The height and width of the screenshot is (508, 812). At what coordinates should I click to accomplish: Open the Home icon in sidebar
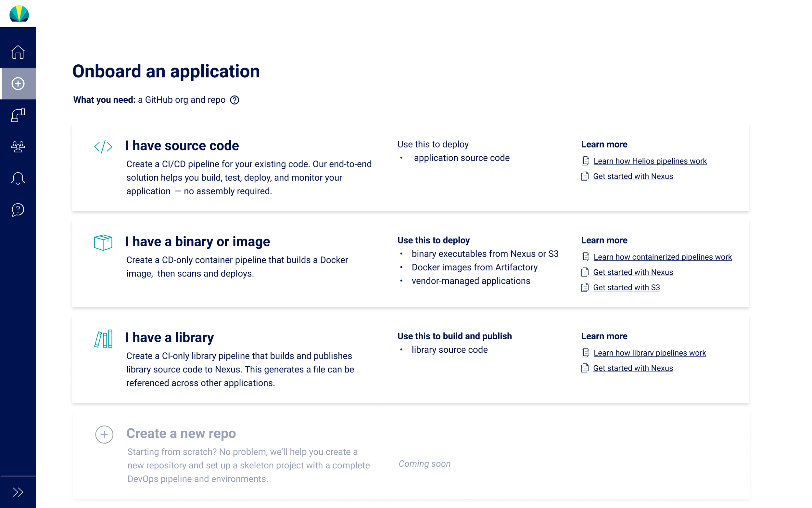point(18,52)
